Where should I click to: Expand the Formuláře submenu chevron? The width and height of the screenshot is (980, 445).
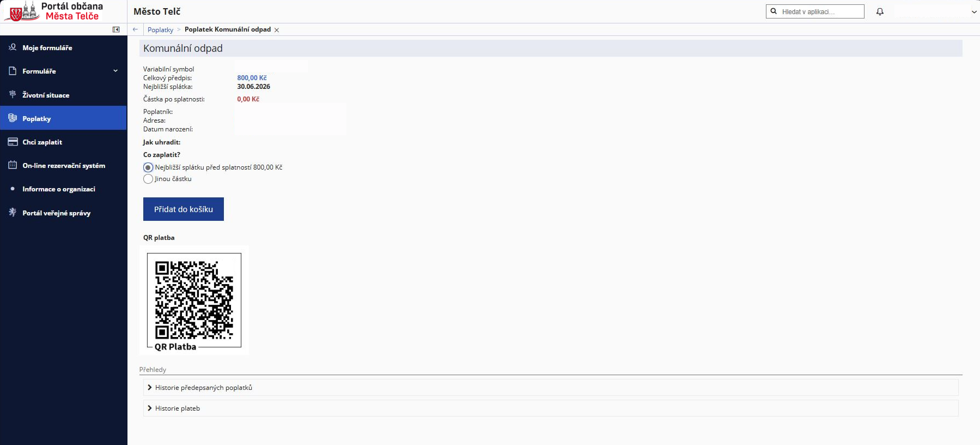pos(115,71)
